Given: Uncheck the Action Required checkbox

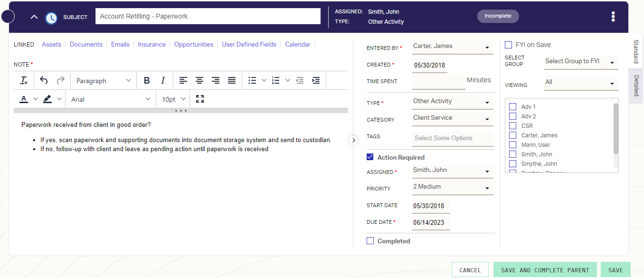Looking at the screenshot, I should point(370,157).
